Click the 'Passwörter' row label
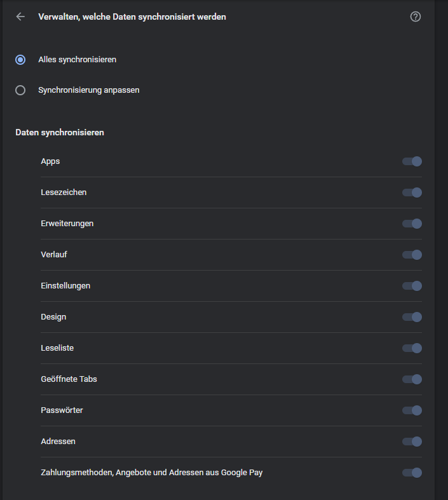The width and height of the screenshot is (448, 500). coord(62,410)
